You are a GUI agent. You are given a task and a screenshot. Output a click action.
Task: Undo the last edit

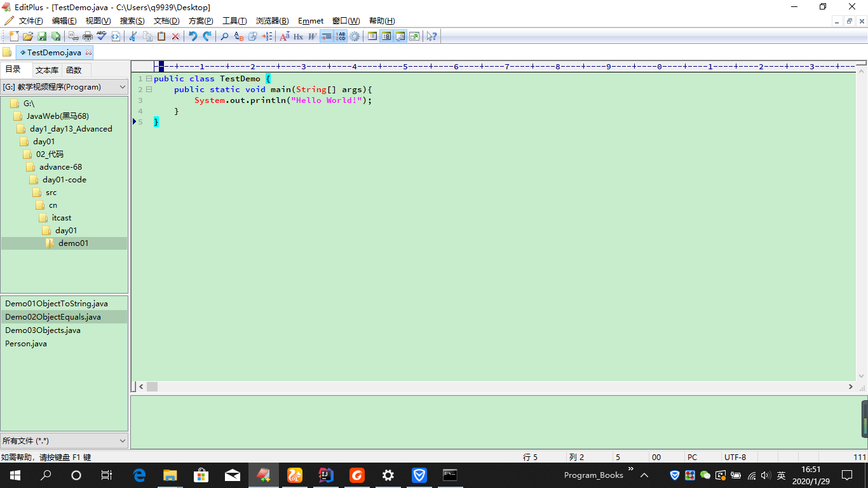(193, 36)
